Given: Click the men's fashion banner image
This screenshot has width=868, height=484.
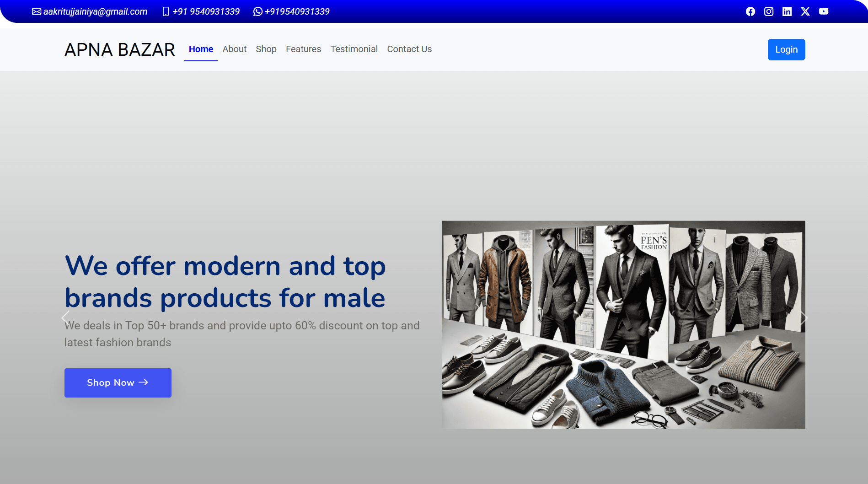Looking at the screenshot, I should pos(623,325).
